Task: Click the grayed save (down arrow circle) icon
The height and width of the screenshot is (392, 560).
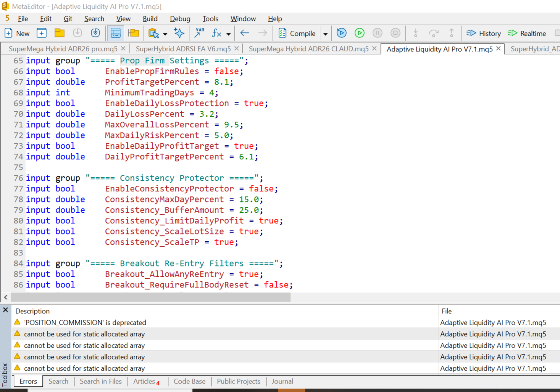Action: (x=77, y=33)
